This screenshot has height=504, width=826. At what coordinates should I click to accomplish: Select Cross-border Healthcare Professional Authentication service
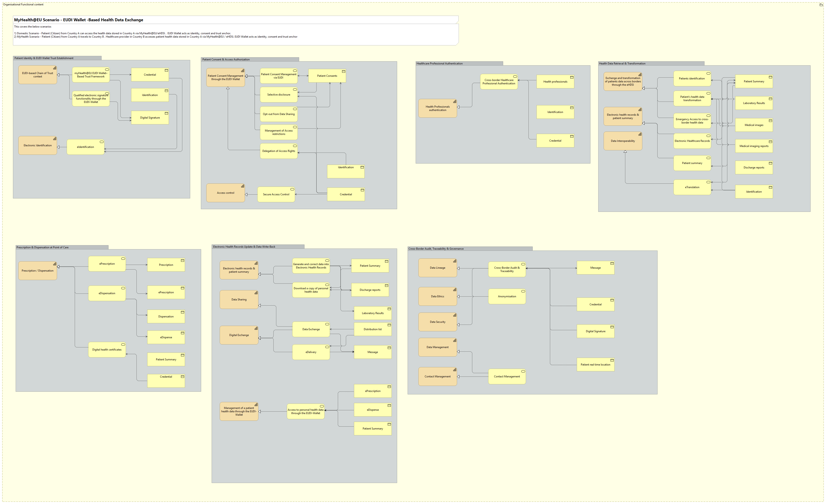pos(499,82)
